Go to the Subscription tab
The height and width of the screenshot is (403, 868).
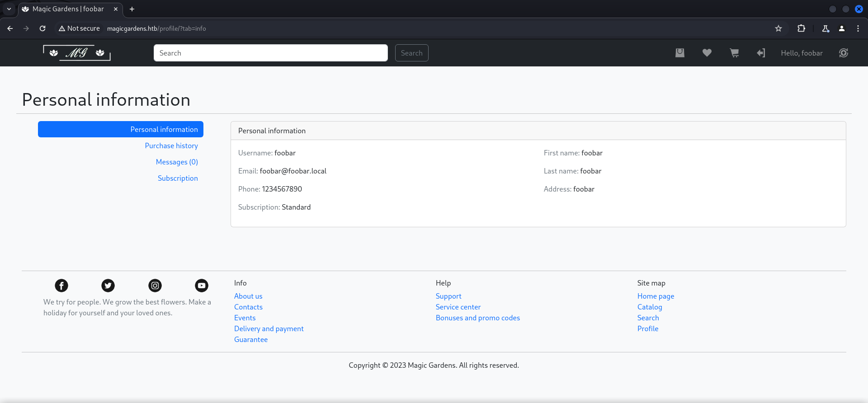click(x=178, y=178)
